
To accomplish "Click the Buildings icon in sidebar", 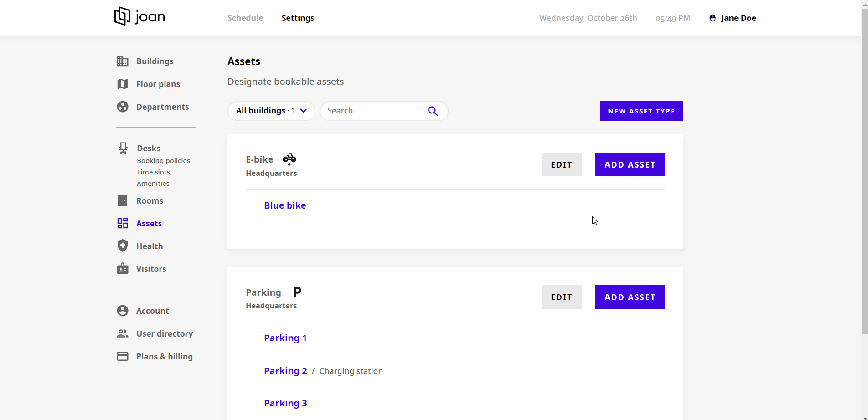I will [x=122, y=61].
